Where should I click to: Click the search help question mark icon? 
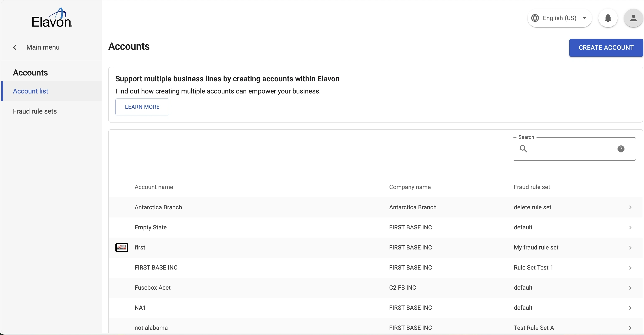pyautogui.click(x=621, y=149)
